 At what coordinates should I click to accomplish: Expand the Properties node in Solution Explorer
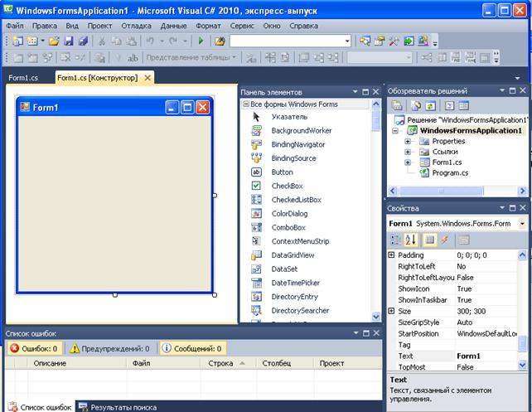(x=408, y=141)
